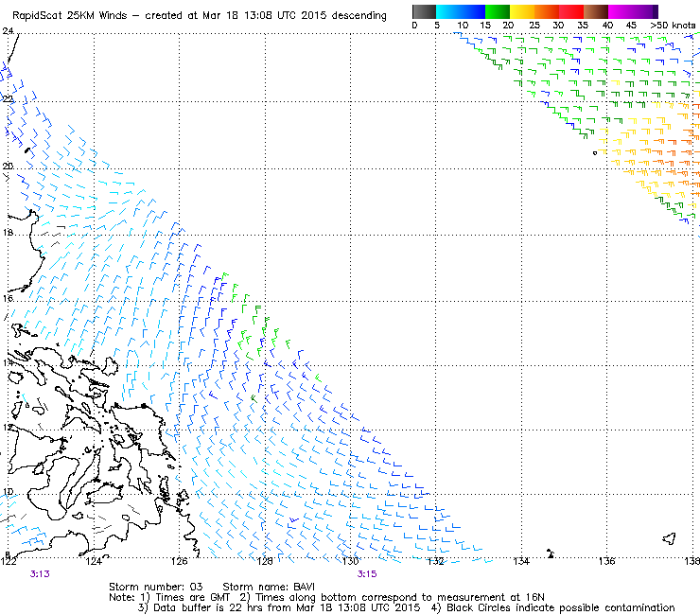This screenshot has height=615, width=700.
Task: Click the green 15-20 knots legend segment
Action: (498, 11)
